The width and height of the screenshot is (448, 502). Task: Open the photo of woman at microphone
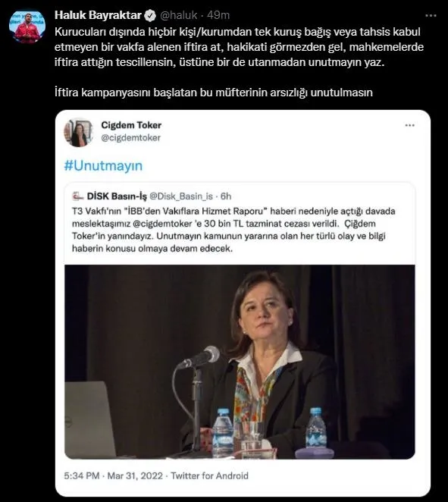240,362
